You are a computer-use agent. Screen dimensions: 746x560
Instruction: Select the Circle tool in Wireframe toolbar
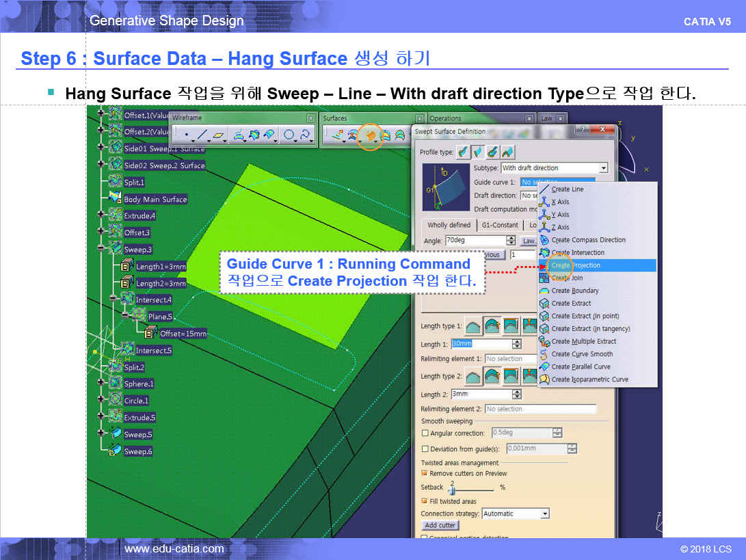[289, 135]
